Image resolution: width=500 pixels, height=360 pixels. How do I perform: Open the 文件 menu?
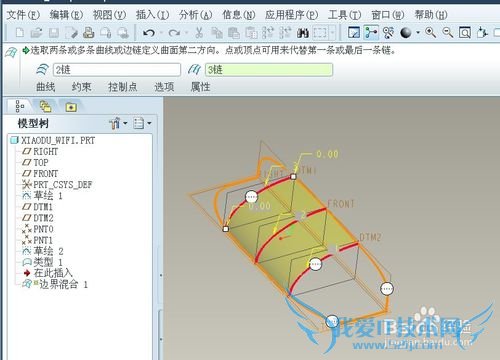23,15
